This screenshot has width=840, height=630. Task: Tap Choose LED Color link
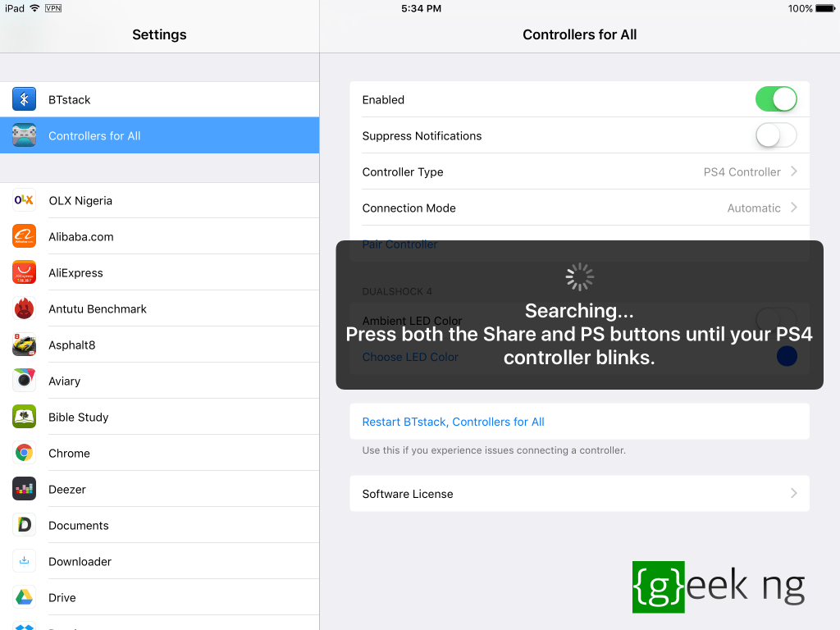point(410,357)
